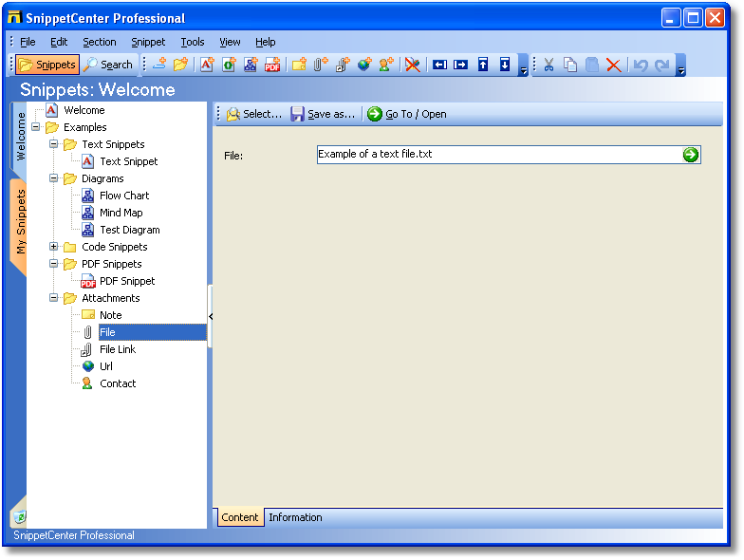Select the Contact item
744x560 pixels.
tap(118, 383)
